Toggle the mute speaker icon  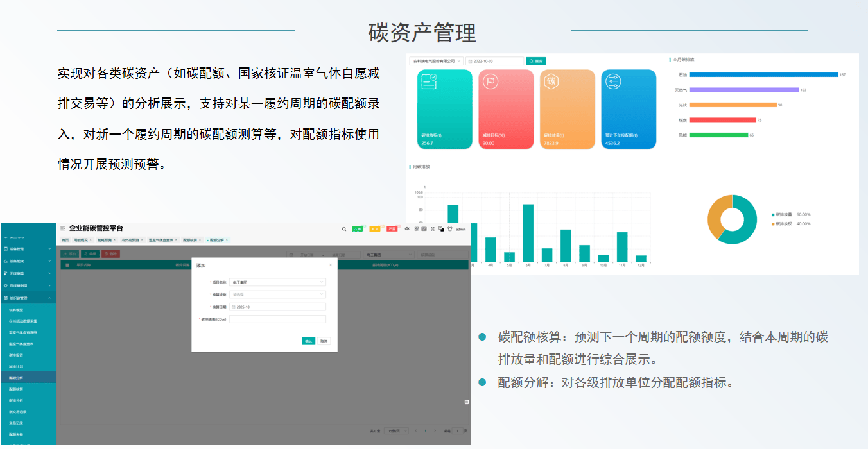tap(407, 228)
